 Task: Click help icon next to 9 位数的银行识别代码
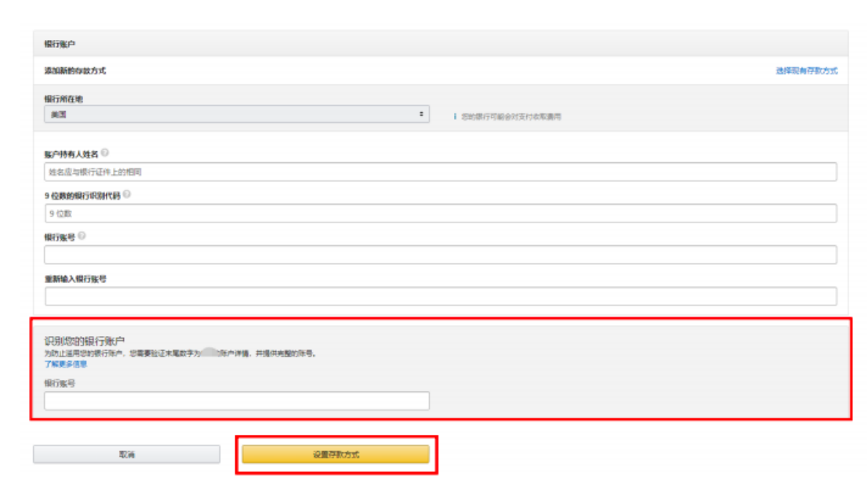(126, 195)
